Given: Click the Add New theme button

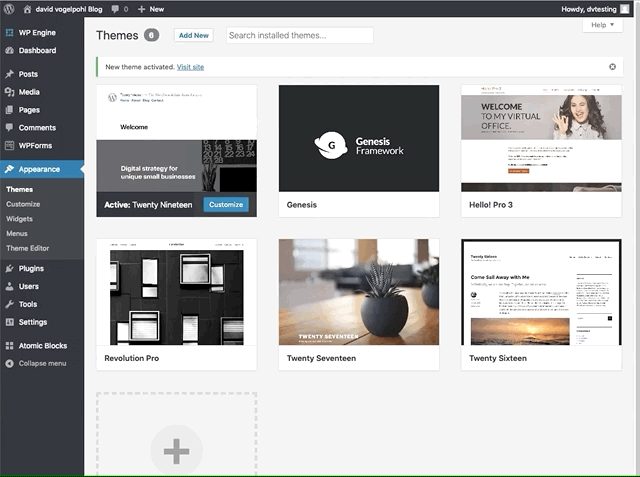Looking at the screenshot, I should [193, 35].
